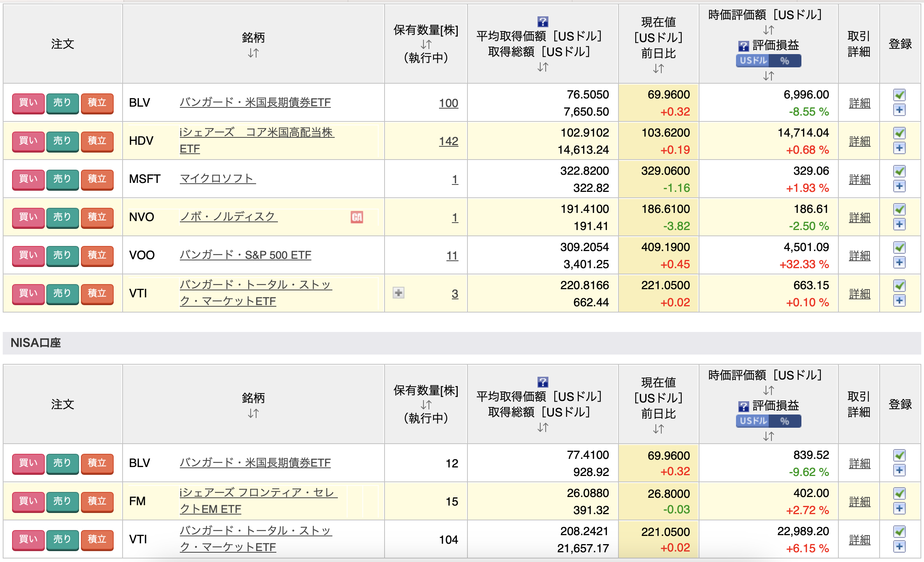Switch 評価損益 display to USドル in top table

[753, 61]
